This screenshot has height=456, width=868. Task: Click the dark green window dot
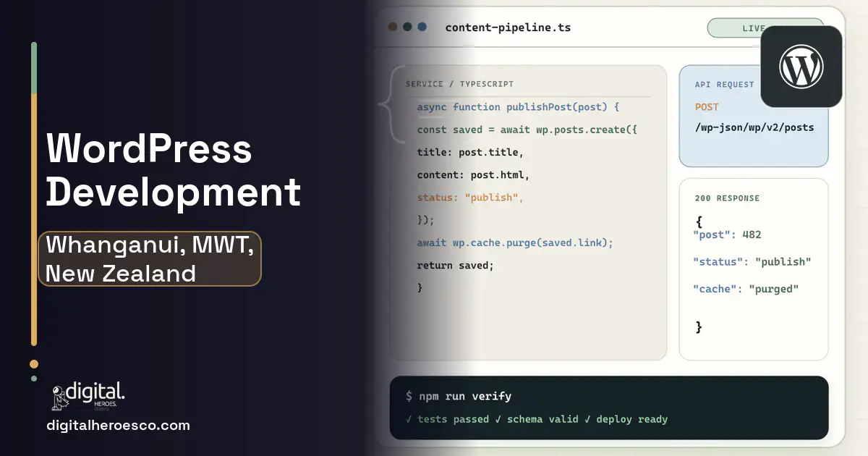[x=407, y=27]
